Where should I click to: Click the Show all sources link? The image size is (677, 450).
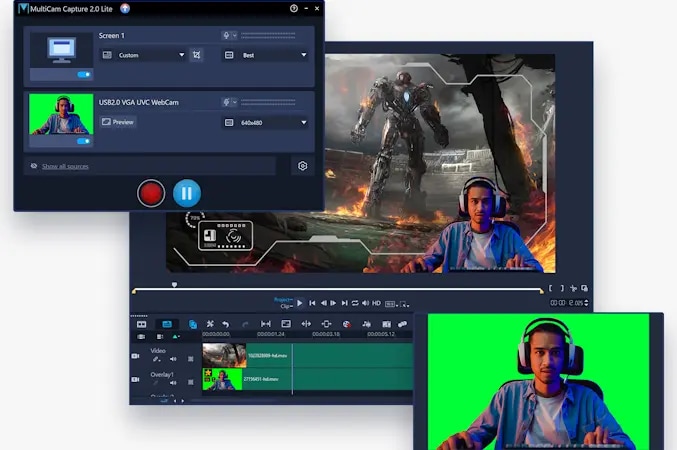click(x=64, y=166)
